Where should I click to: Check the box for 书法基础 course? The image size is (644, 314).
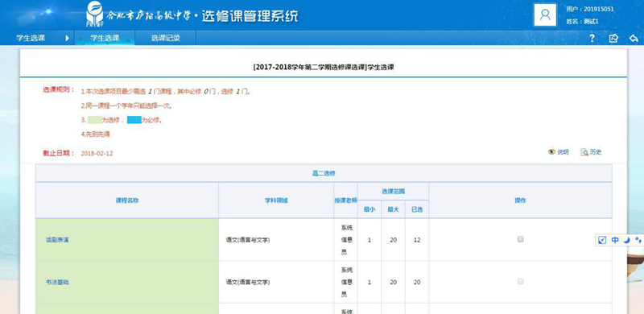pos(520,282)
